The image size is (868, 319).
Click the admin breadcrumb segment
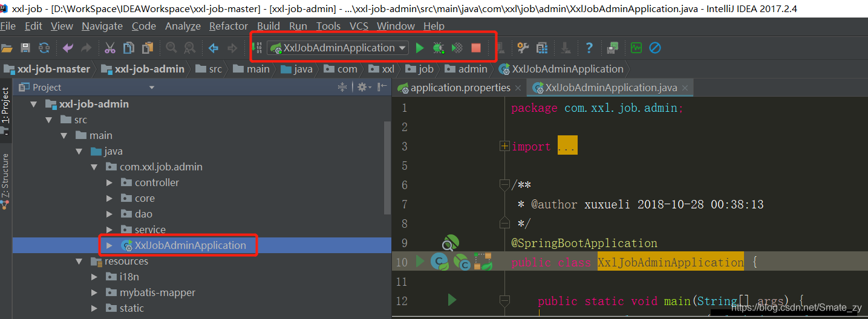[466, 69]
